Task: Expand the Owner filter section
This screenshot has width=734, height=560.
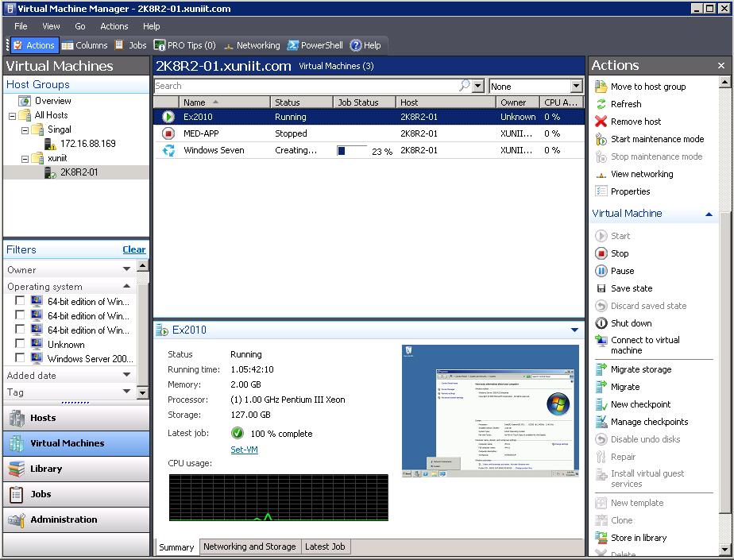Action: 126,269
